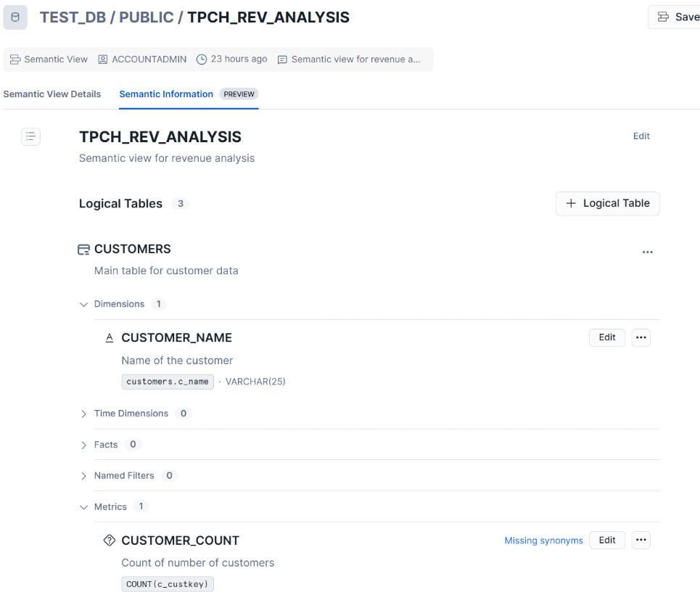The image size is (700, 600).
Task: Switch to the Semantic View Details tab
Action: [x=52, y=94]
